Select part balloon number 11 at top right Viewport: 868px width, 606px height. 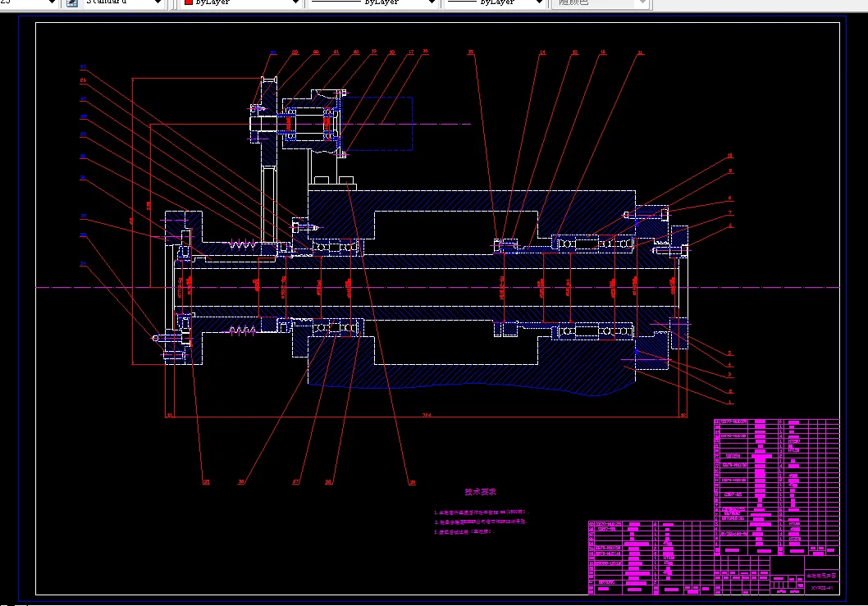(x=640, y=52)
